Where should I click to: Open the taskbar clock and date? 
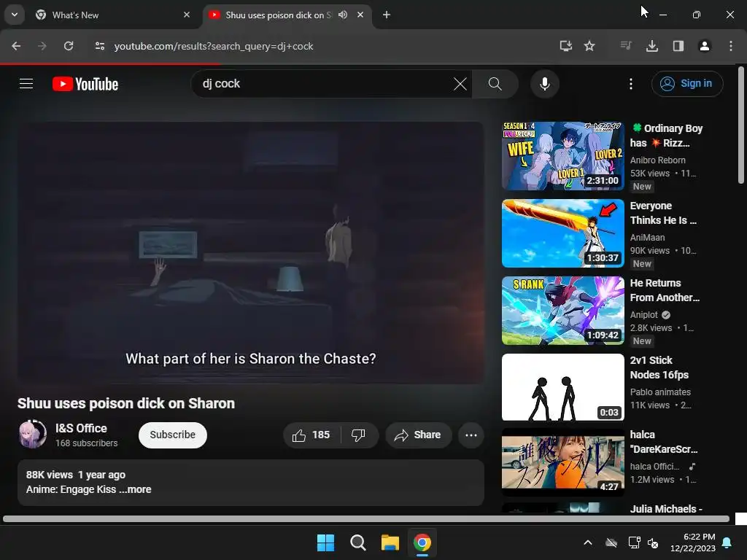click(x=692, y=542)
